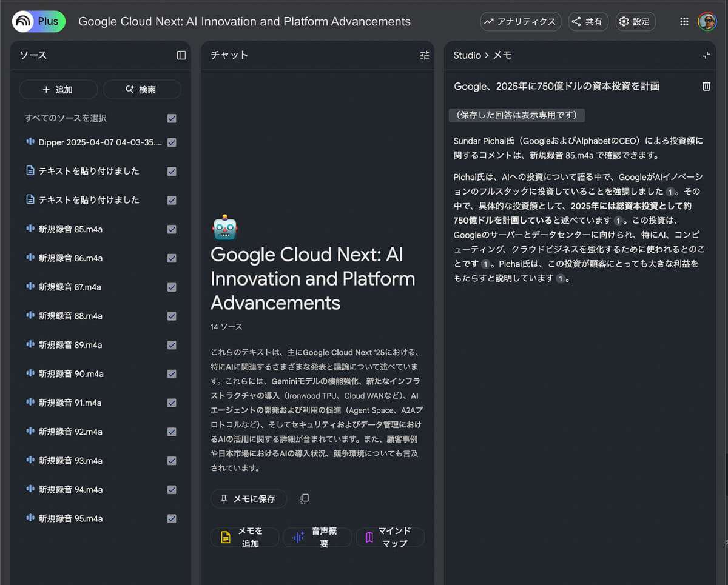This screenshot has height=585, width=728.
Task: Click the 追加 add source button
Action: click(x=58, y=89)
